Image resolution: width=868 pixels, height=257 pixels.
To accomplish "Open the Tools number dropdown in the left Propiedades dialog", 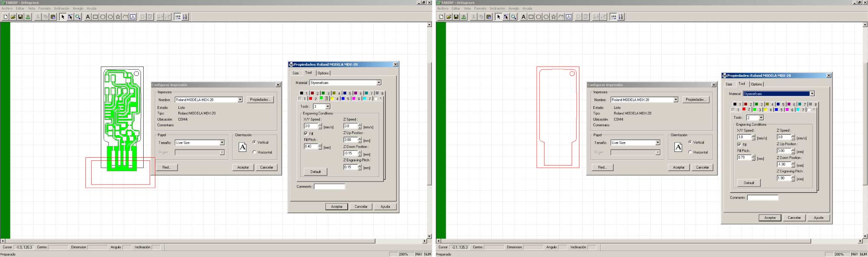I will point(328,107).
